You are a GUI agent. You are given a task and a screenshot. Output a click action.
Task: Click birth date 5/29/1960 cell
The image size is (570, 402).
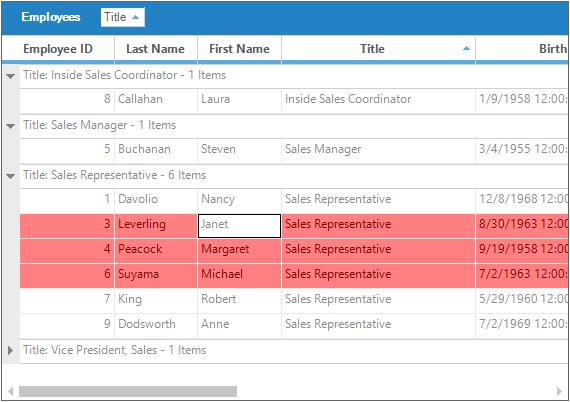point(522,301)
